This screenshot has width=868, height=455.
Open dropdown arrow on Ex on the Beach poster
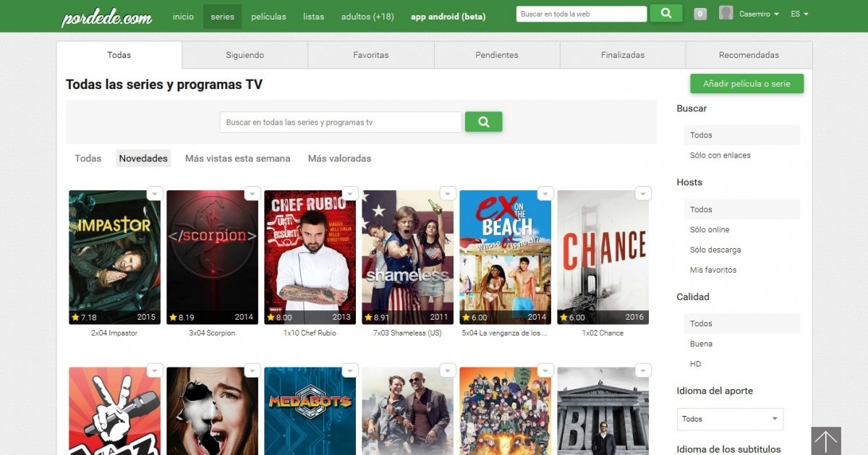[545, 193]
